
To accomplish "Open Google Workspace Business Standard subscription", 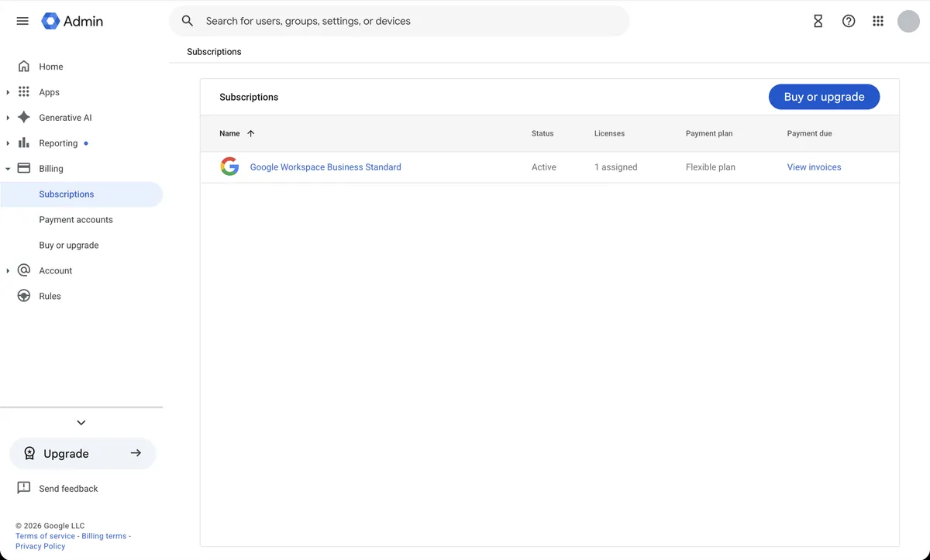I will [x=325, y=167].
